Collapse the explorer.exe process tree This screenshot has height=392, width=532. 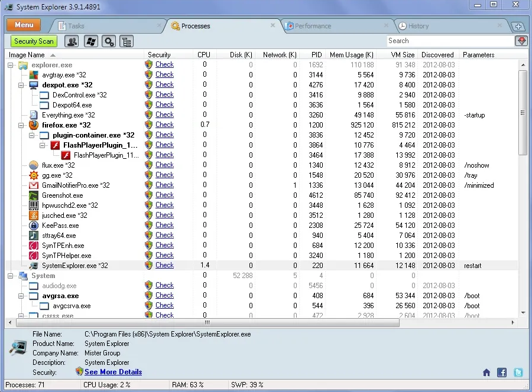(11, 65)
